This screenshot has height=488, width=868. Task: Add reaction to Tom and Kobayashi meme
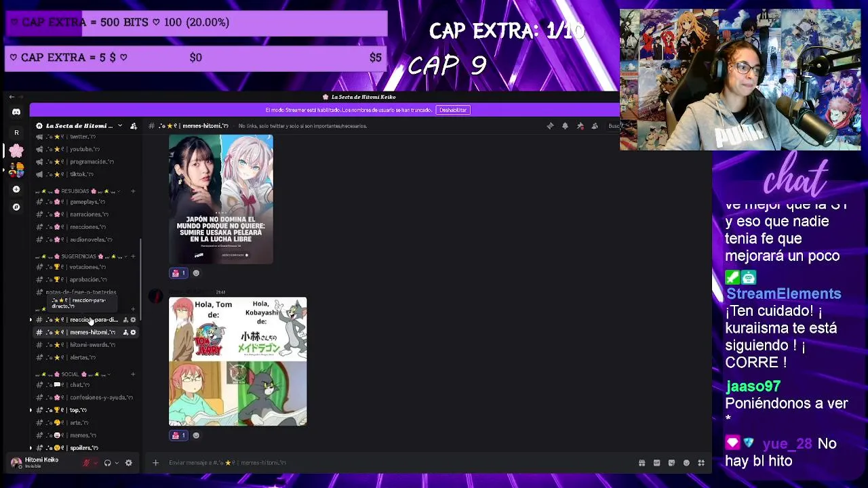196,435
